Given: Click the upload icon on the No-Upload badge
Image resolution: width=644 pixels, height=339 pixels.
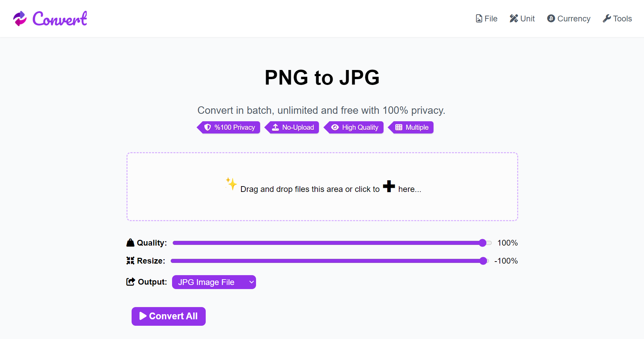Looking at the screenshot, I should point(275,127).
